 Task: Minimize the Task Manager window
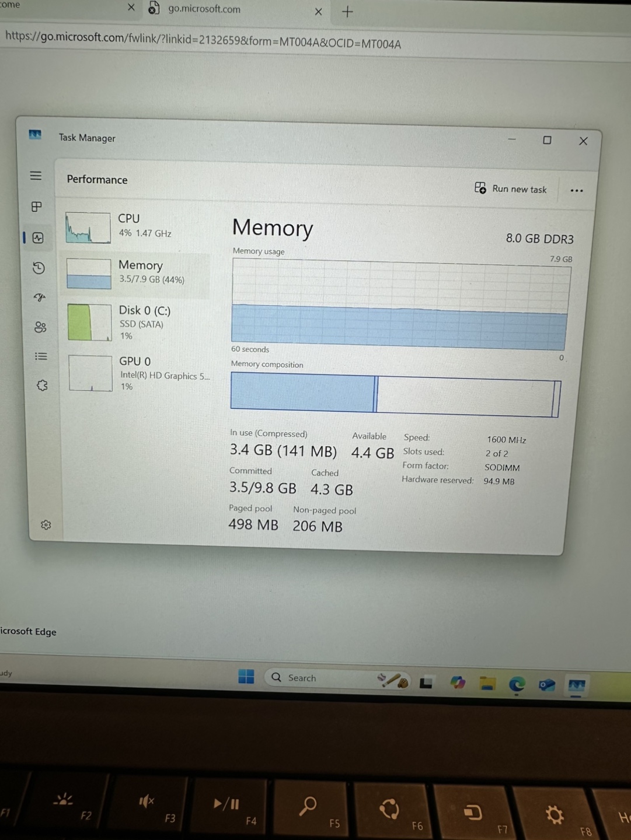point(512,139)
